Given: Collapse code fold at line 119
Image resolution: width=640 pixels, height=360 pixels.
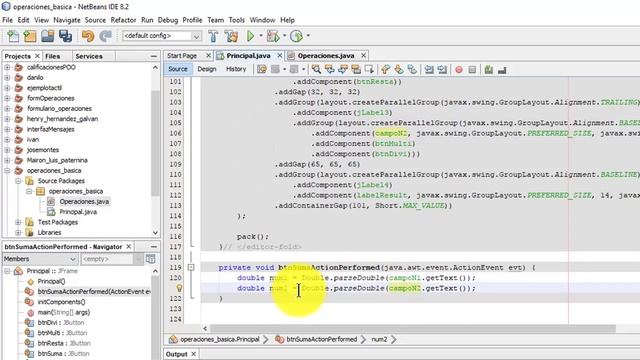Looking at the screenshot, I should click(x=191, y=268).
